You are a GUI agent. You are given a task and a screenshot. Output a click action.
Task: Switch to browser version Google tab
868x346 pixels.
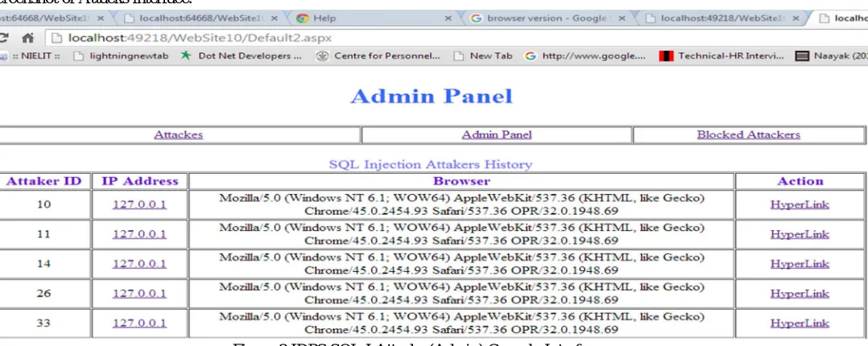(x=547, y=19)
